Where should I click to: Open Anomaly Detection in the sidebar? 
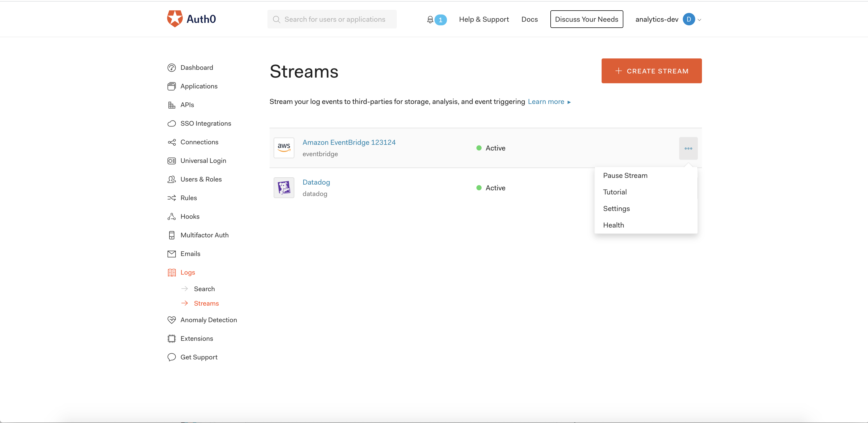[208, 320]
